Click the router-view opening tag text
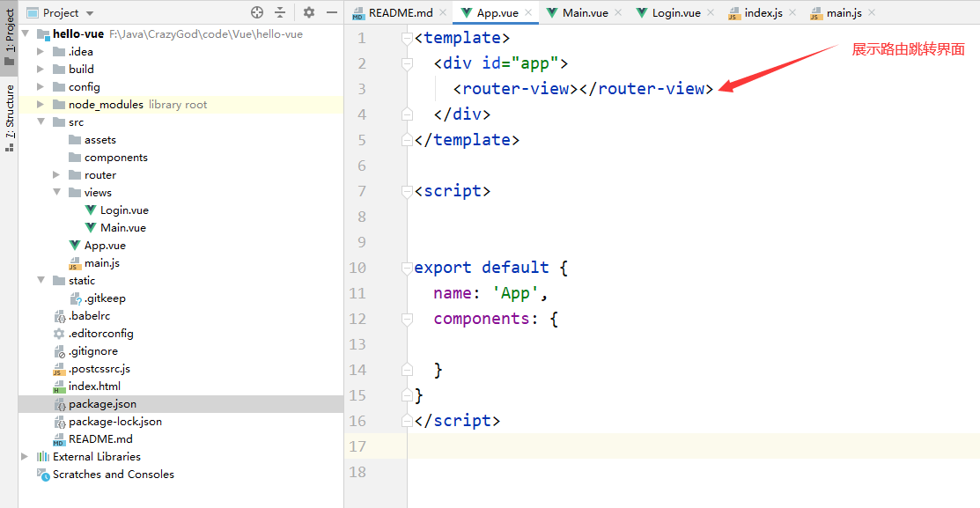The width and height of the screenshot is (980, 508). [516, 89]
